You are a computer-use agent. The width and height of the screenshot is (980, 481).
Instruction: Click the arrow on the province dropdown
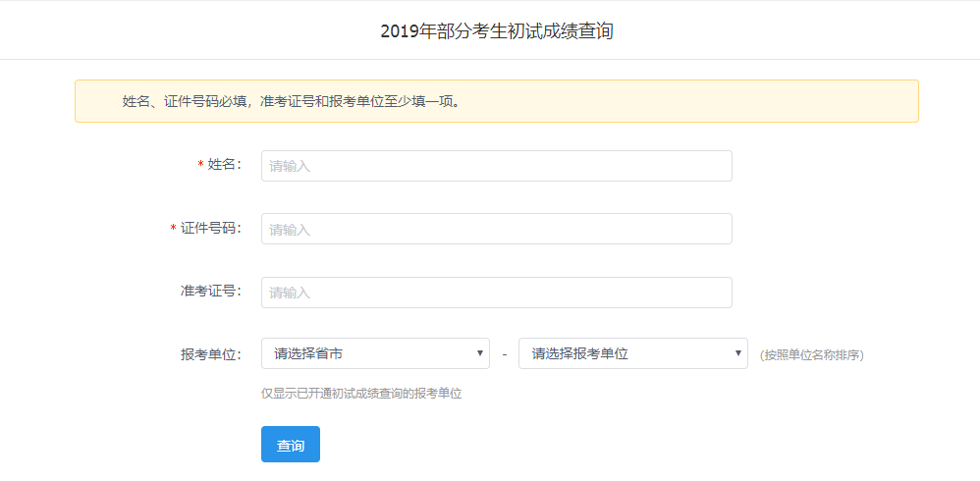(x=480, y=353)
